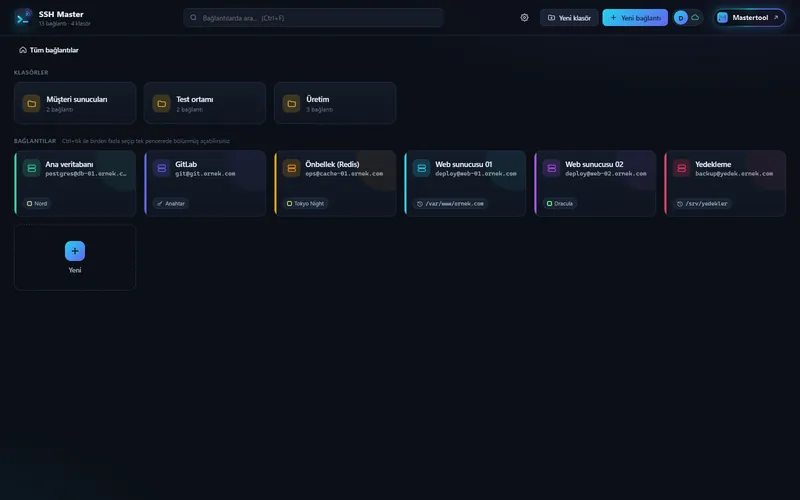Click the Yedekleme server icon
Image resolution: width=800 pixels, height=500 pixels.
coord(681,168)
